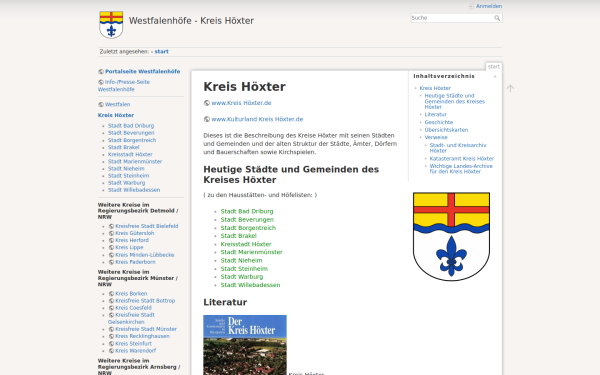The height and width of the screenshot is (375, 600).
Task: Jump to Literatur in table of contents
Action: pyautogui.click(x=435, y=114)
